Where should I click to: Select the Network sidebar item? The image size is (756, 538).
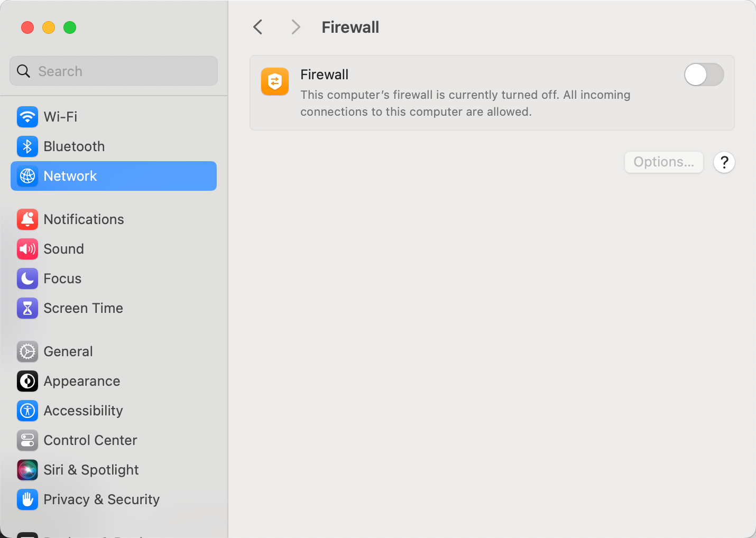(70, 176)
